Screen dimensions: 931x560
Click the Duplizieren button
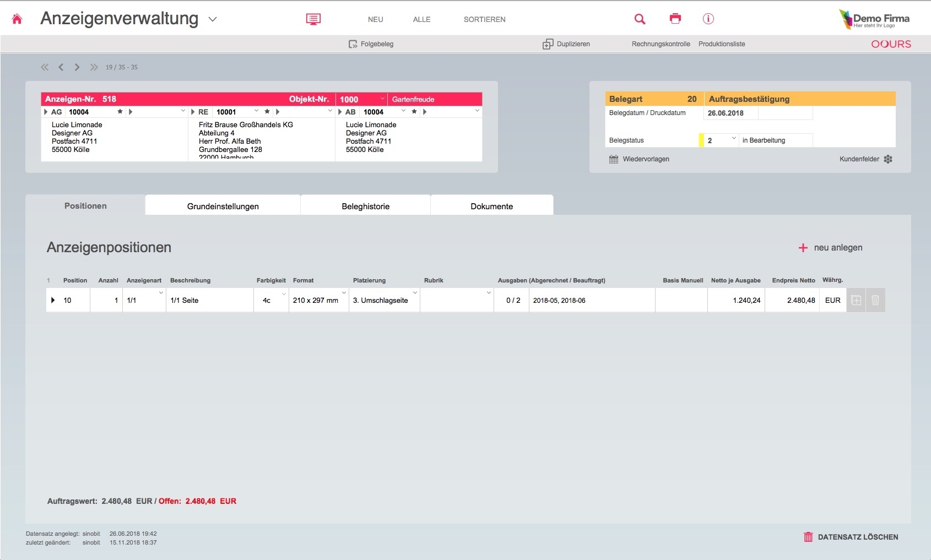pyautogui.click(x=566, y=44)
